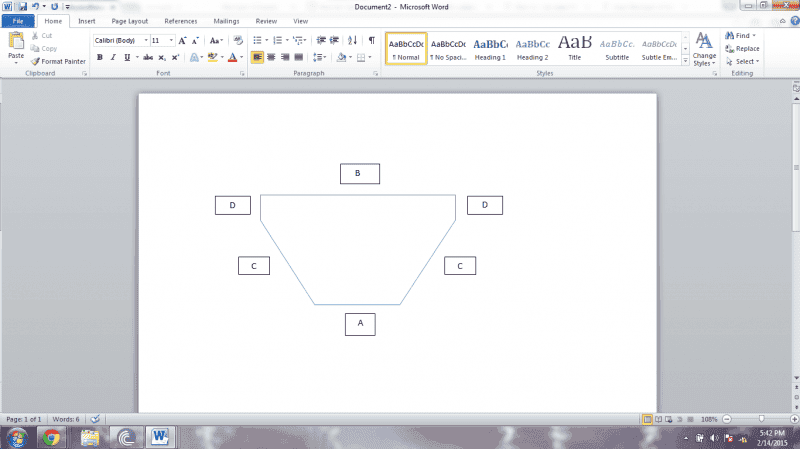
Task: Toggle Align Text Right
Action: tap(285, 57)
